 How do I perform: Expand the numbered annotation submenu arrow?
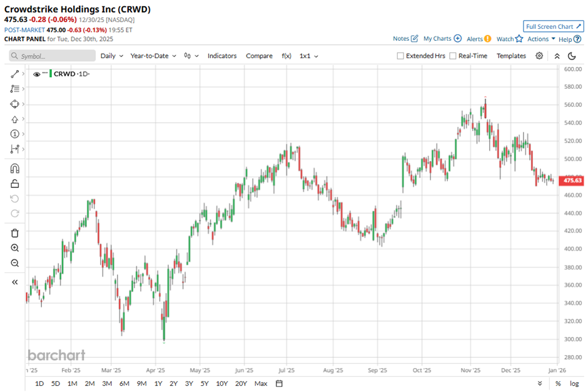[x=23, y=134]
